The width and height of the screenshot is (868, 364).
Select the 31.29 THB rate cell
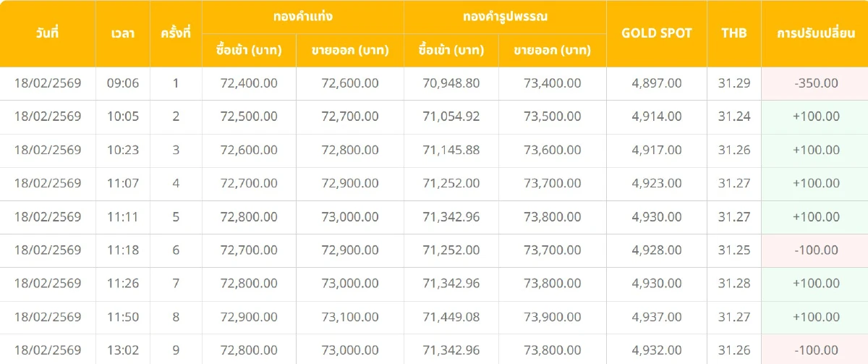tap(734, 83)
